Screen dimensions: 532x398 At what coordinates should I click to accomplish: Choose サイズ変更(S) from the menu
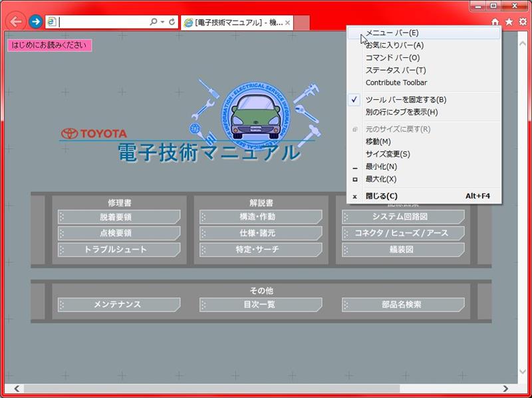click(424, 154)
